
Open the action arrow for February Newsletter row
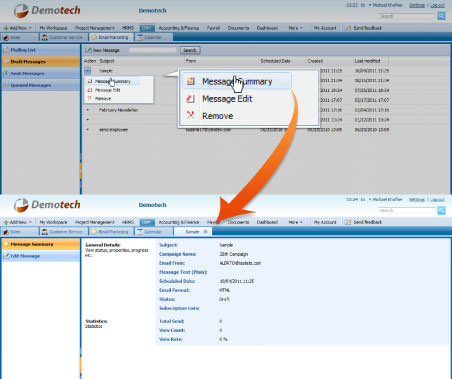88,110
